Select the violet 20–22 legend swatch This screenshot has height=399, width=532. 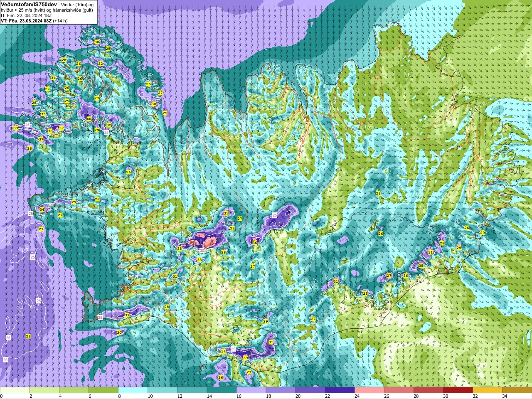pyautogui.click(x=310, y=390)
